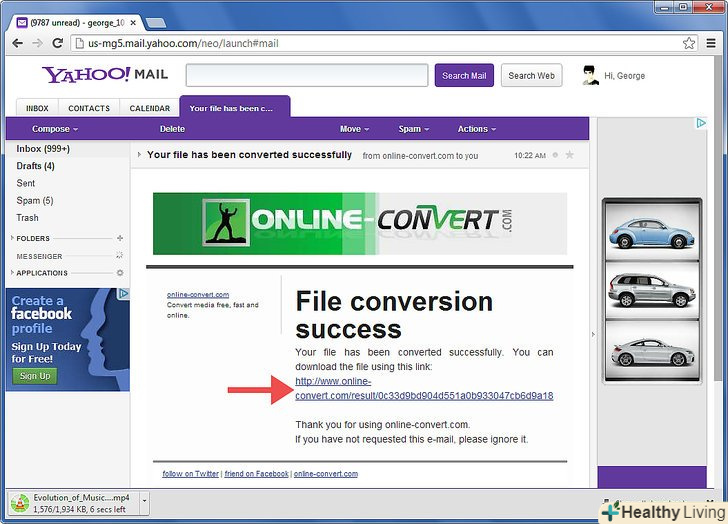The image size is (728, 524).
Task: Click the Search Web button
Action: [532, 75]
